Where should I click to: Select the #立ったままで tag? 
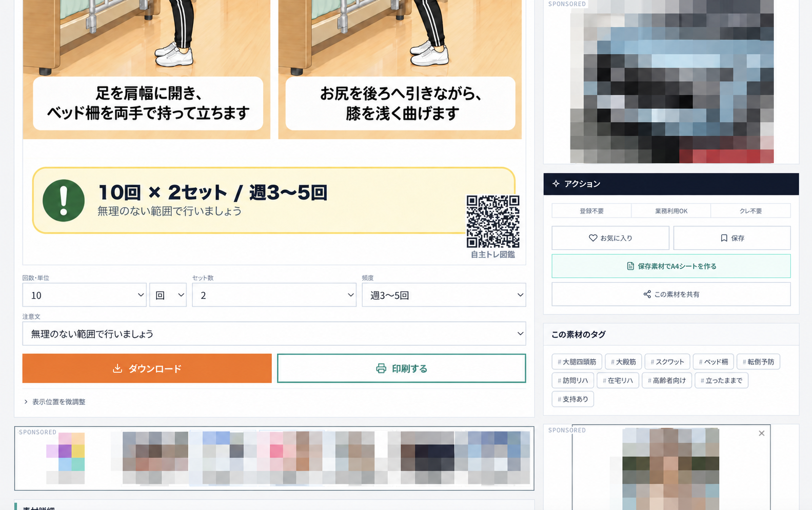pyautogui.click(x=722, y=380)
